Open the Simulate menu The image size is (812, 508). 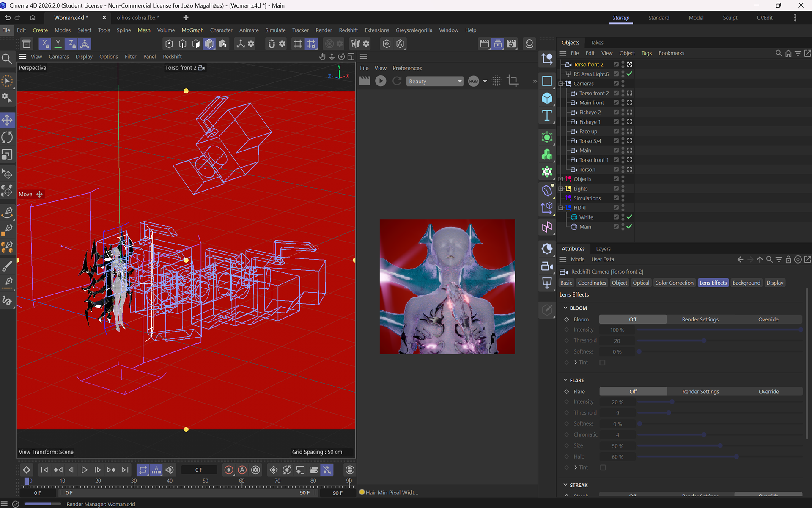tap(275, 30)
